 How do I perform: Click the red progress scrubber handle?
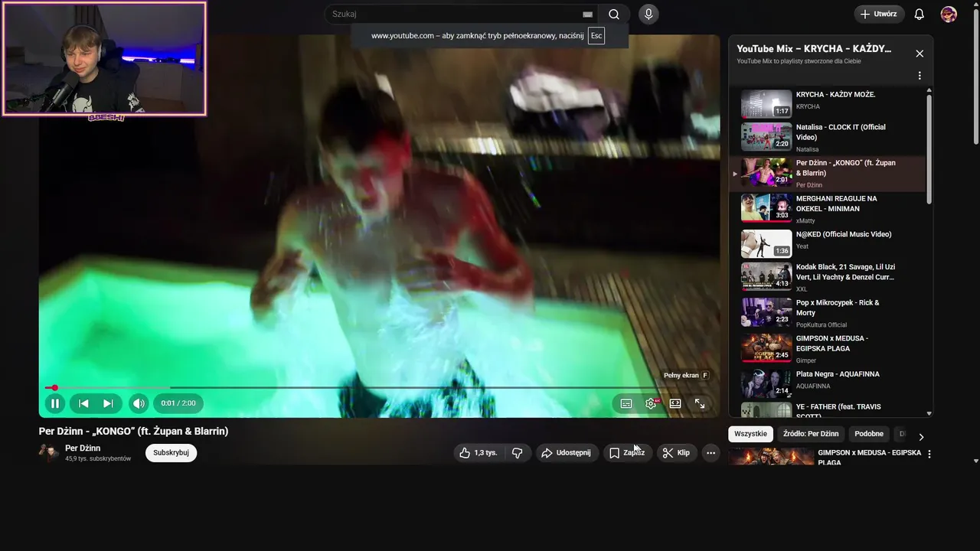click(x=54, y=388)
